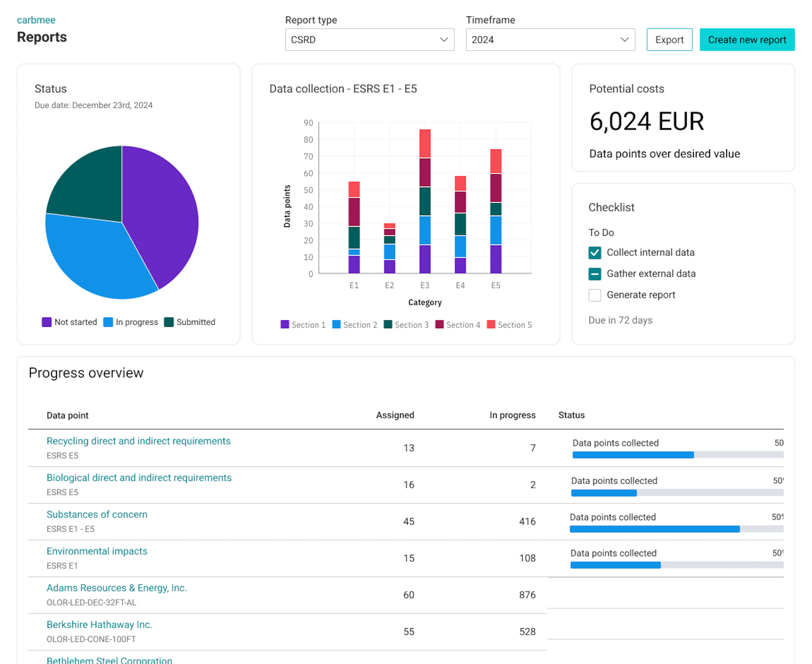Toggle the Section 1 legend icon

[284, 325]
